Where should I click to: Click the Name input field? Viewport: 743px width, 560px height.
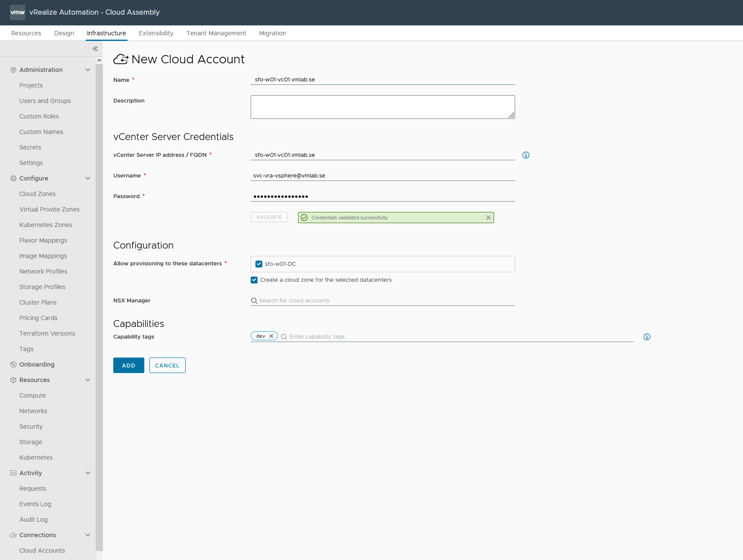(383, 80)
